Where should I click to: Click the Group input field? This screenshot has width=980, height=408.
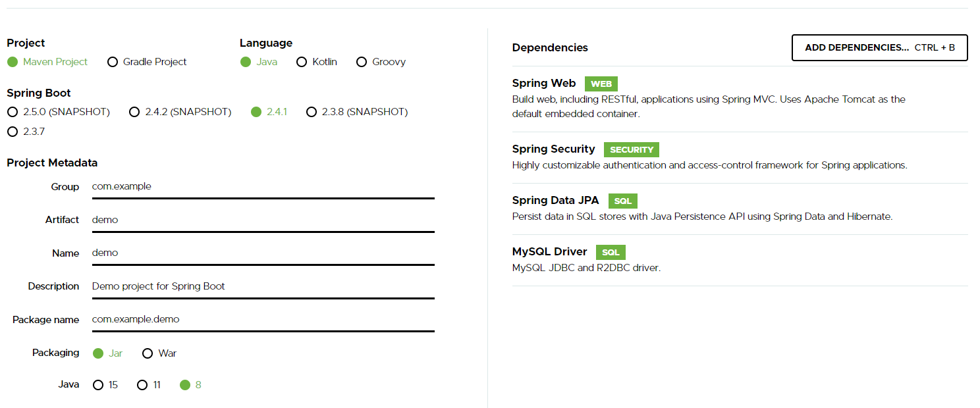pos(262,187)
